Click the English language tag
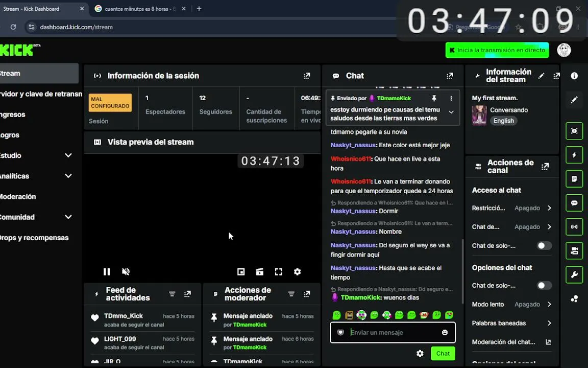588x368 pixels. click(504, 121)
